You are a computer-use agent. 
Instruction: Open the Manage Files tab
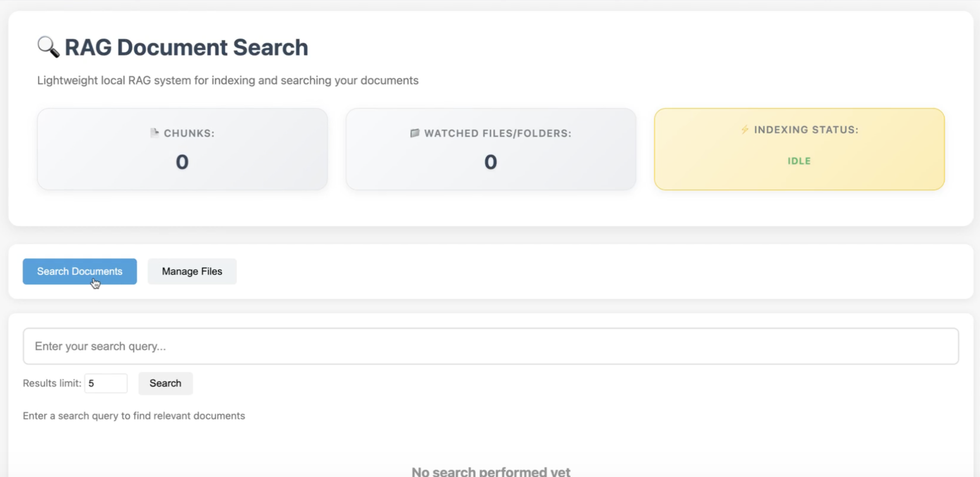(192, 271)
